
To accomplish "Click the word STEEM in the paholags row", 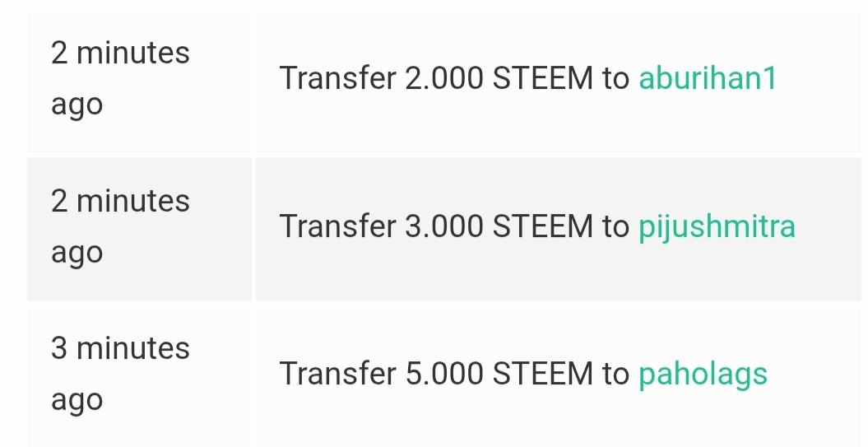I will click(542, 374).
